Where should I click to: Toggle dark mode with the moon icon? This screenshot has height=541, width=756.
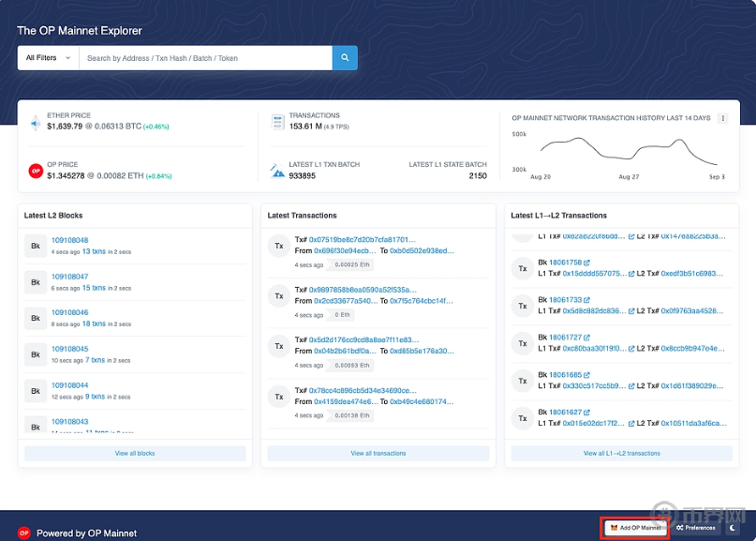(734, 528)
